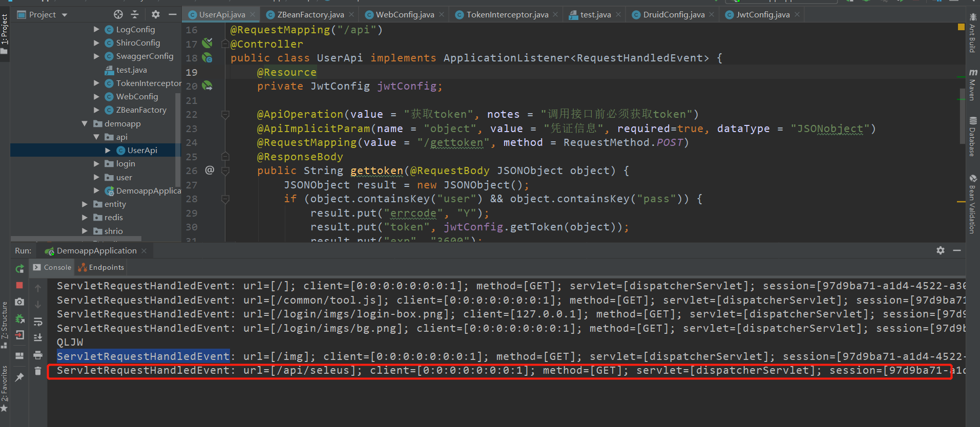Collapse all nodes in Project panel
The image size is (980, 427).
[x=135, y=14]
